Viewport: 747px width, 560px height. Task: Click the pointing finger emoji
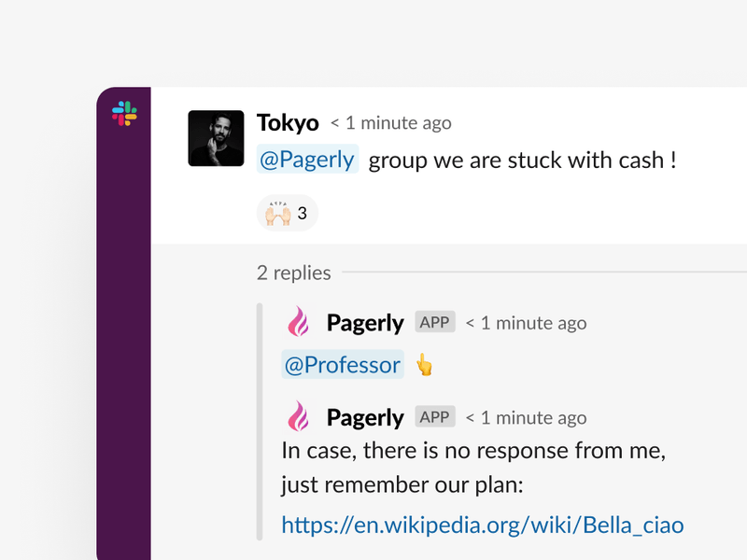tap(424, 365)
